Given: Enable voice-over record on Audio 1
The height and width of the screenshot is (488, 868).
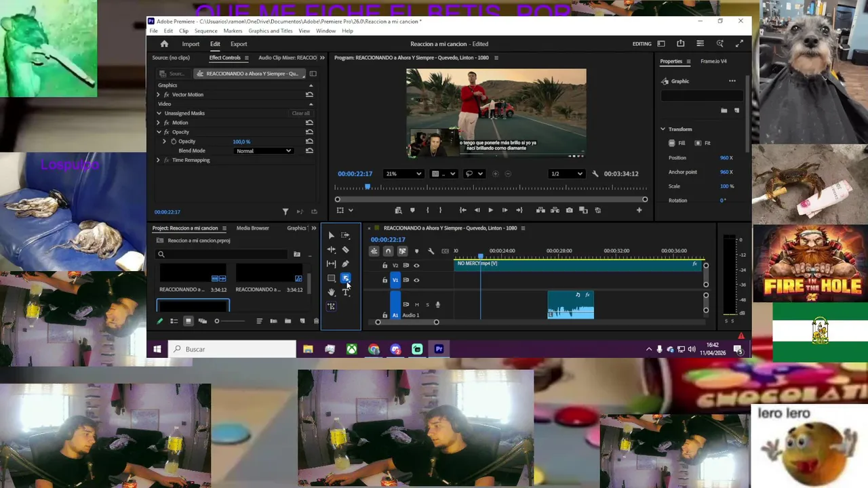Looking at the screenshot, I should pyautogui.click(x=438, y=304).
